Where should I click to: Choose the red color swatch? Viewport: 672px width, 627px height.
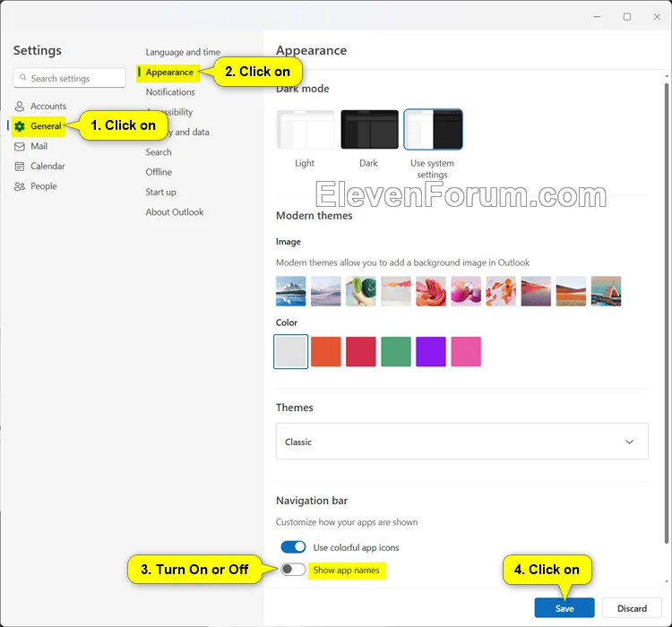361,352
